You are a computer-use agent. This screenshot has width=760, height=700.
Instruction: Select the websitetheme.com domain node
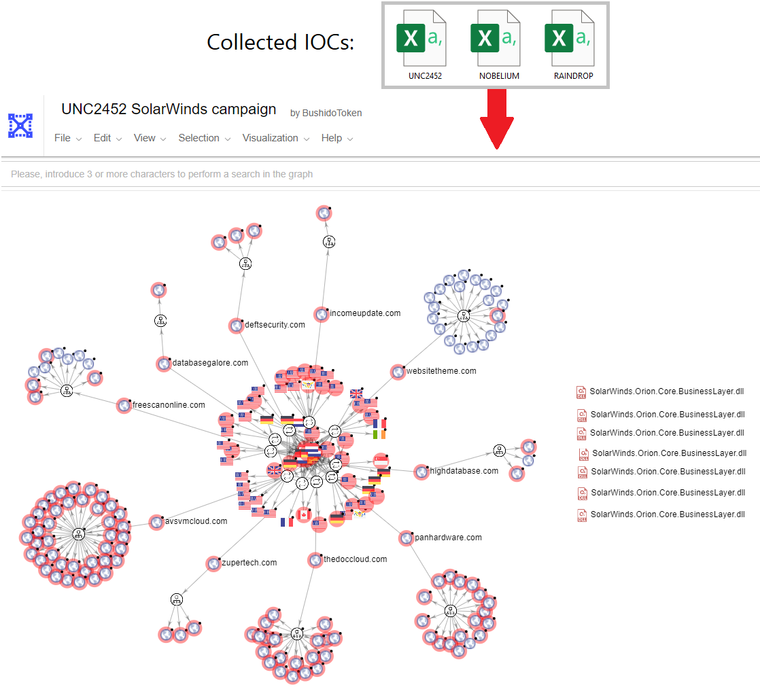pos(398,372)
